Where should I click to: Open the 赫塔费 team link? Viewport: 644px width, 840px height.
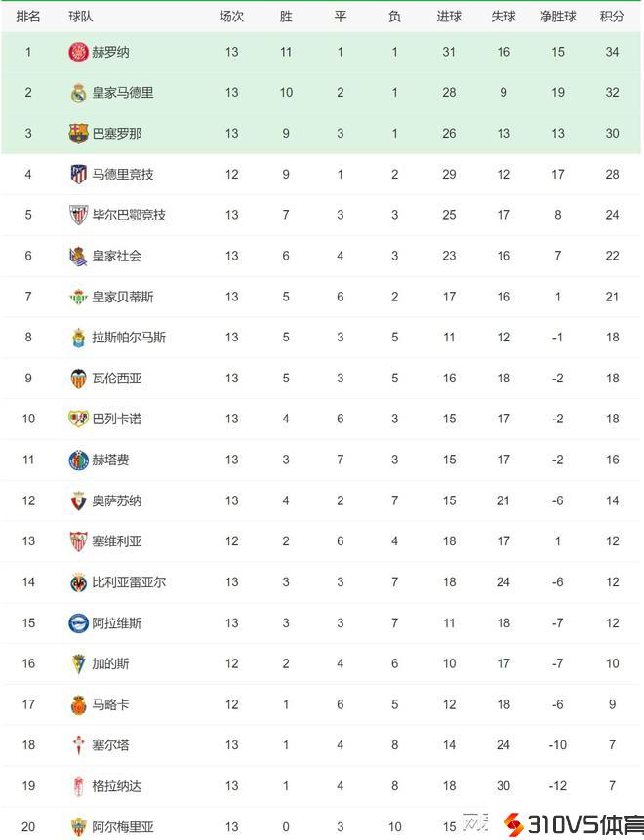110,460
